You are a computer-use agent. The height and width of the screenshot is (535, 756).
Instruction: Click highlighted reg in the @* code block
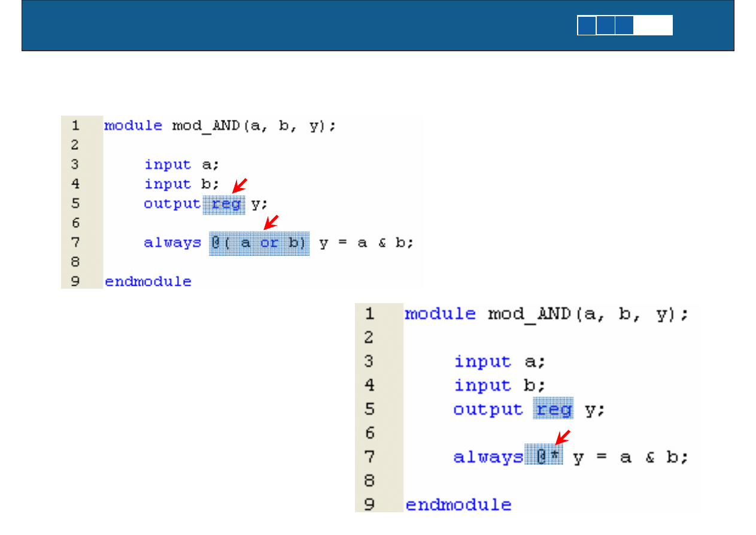(554, 410)
